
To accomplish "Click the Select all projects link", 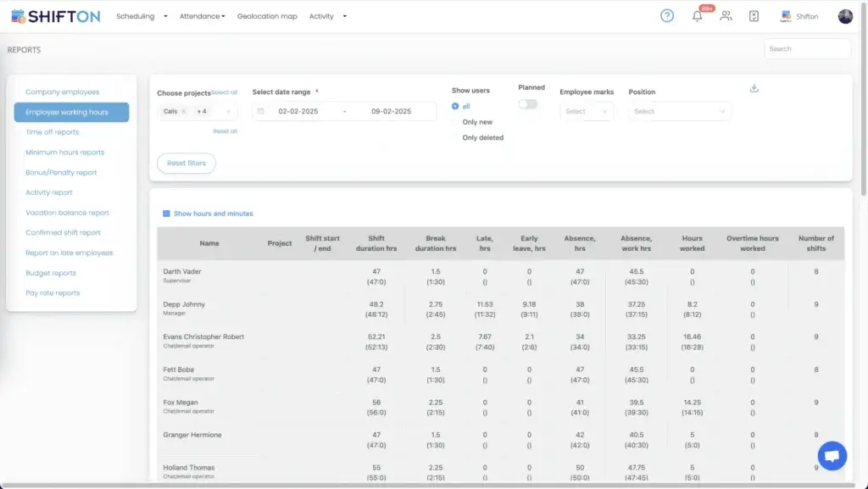I will click(x=225, y=92).
